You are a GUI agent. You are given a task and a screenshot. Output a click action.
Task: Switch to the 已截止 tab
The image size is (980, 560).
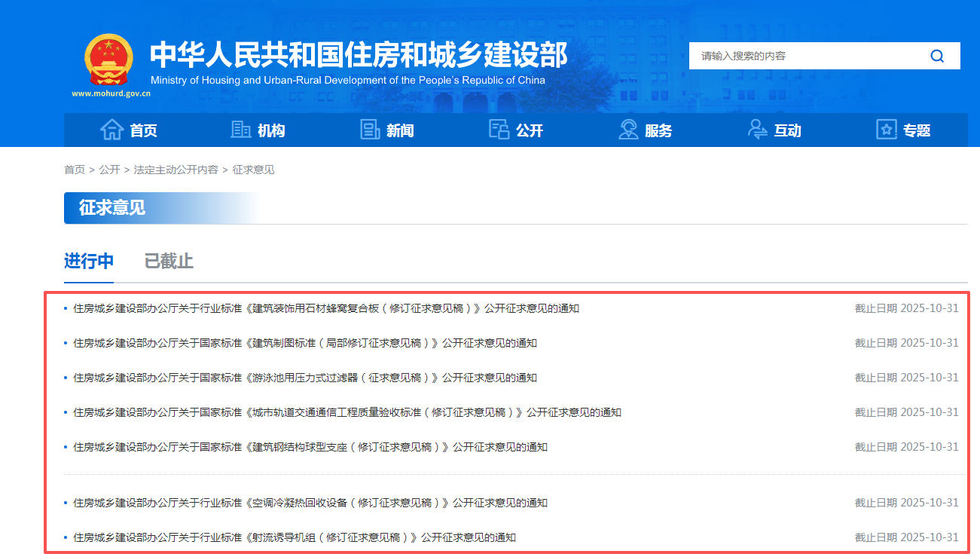tap(169, 262)
